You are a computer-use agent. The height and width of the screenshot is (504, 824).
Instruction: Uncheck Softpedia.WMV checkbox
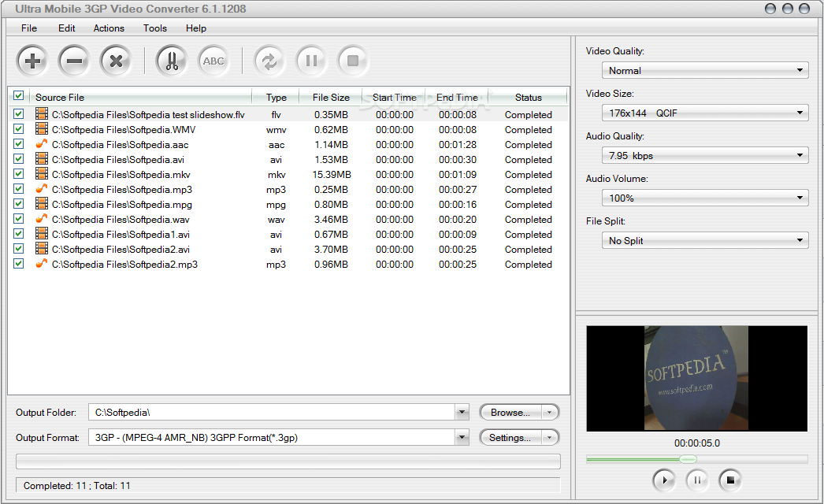click(18, 129)
